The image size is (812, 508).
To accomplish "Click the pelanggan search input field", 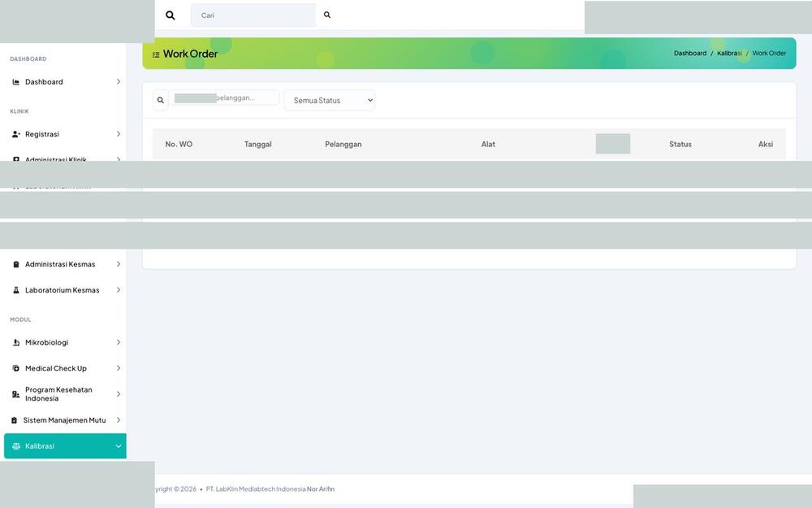I will pyautogui.click(x=224, y=98).
